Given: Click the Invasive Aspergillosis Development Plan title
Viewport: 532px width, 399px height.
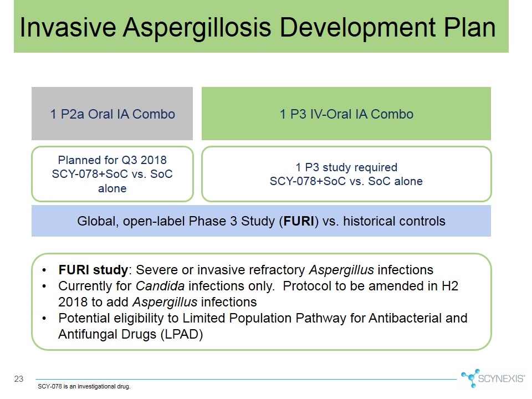Looking at the screenshot, I should coord(258,27).
